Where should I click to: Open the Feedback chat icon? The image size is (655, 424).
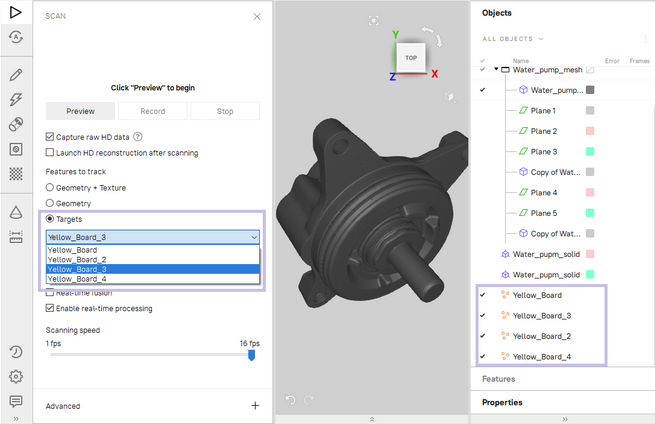15,401
